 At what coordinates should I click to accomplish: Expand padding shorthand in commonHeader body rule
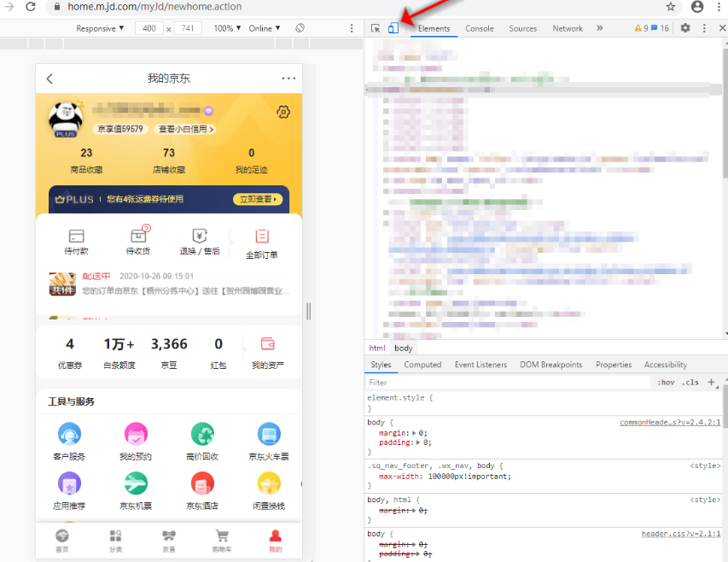pos(418,442)
